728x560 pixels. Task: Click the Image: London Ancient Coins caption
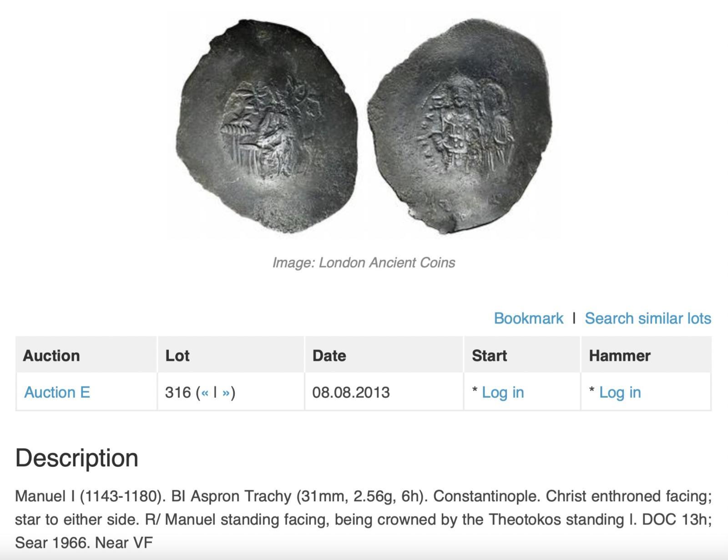point(364,262)
